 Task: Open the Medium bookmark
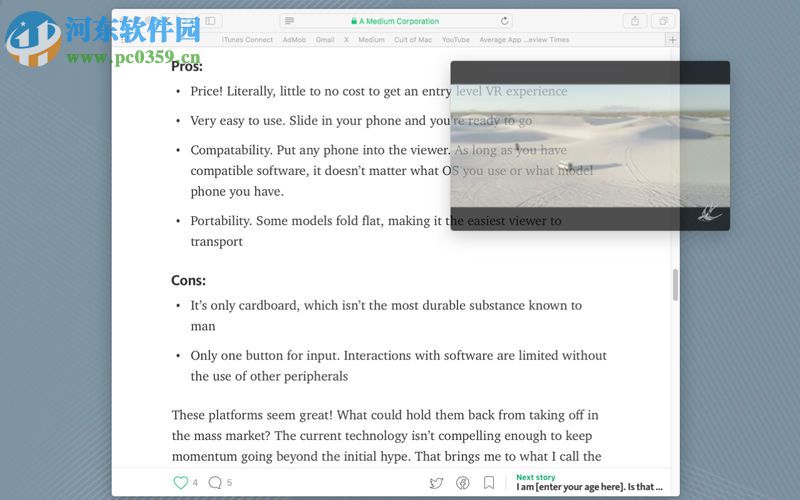pyautogui.click(x=371, y=40)
